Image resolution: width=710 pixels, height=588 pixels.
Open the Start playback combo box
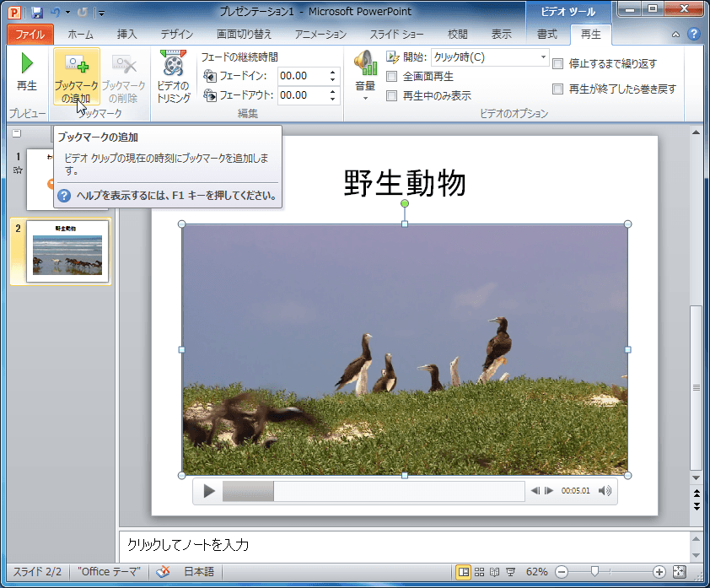pos(490,57)
